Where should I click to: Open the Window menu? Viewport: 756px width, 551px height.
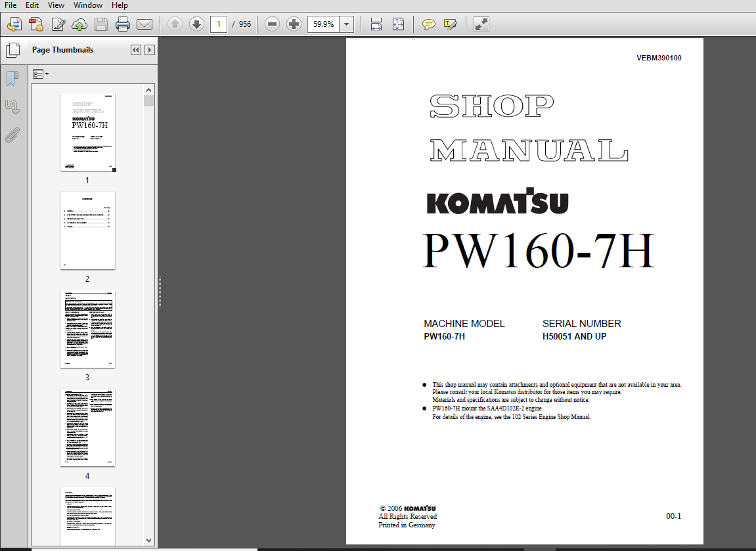point(88,5)
